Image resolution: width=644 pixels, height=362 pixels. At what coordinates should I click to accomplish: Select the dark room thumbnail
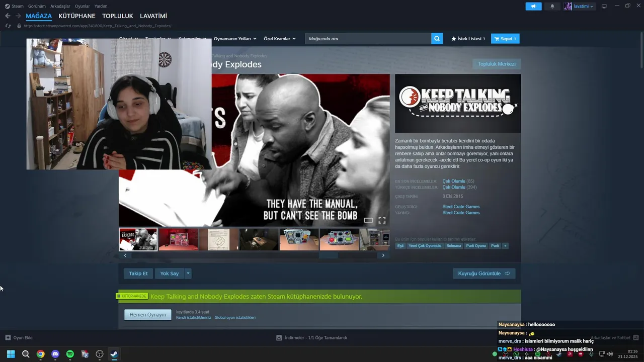coord(259,239)
